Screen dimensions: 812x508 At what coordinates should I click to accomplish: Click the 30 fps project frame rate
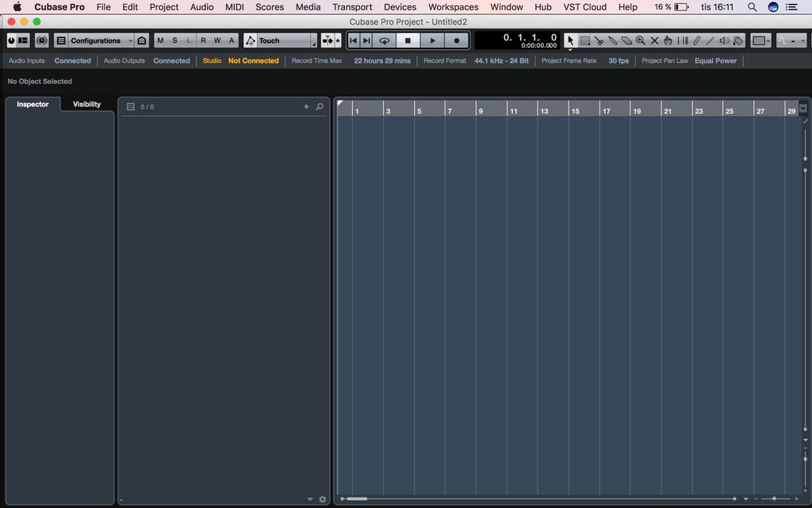(x=619, y=60)
